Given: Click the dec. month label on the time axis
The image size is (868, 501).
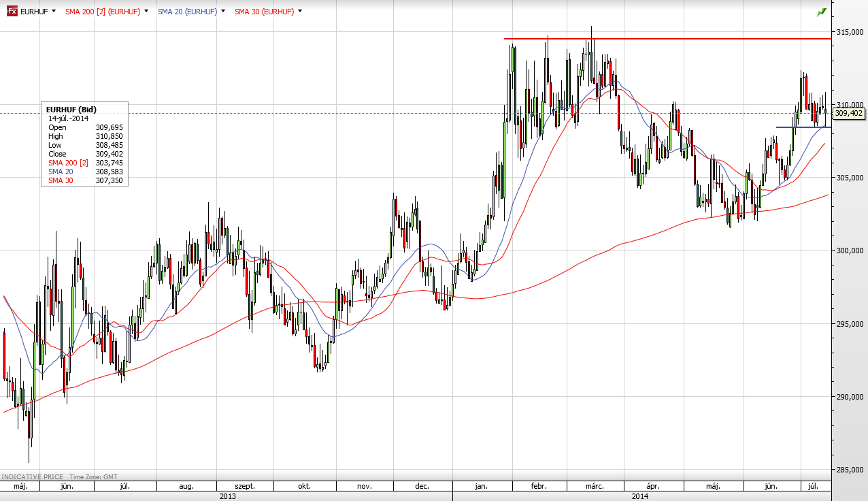Looking at the screenshot, I should coord(422,487).
